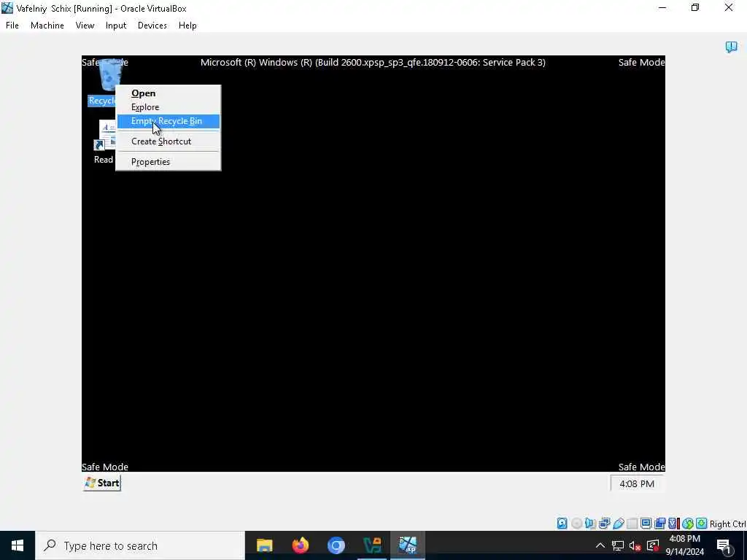Open the VirtualBox Devices menu
Image resolution: width=747 pixels, height=560 pixels.
152,26
